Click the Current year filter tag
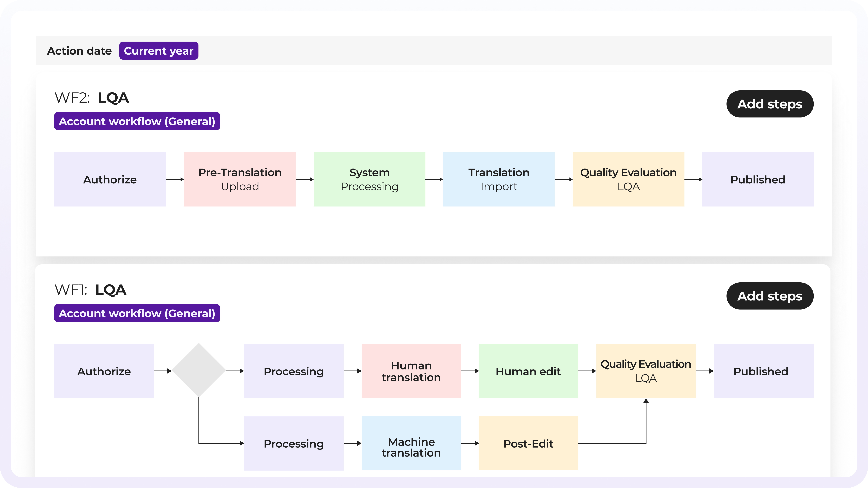The height and width of the screenshot is (488, 868). coord(158,51)
